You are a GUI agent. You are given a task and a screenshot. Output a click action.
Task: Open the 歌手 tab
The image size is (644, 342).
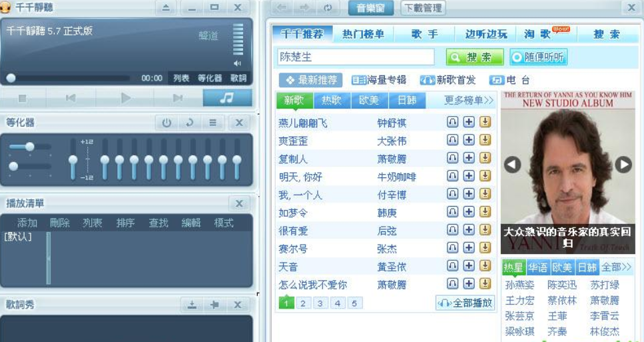425,34
